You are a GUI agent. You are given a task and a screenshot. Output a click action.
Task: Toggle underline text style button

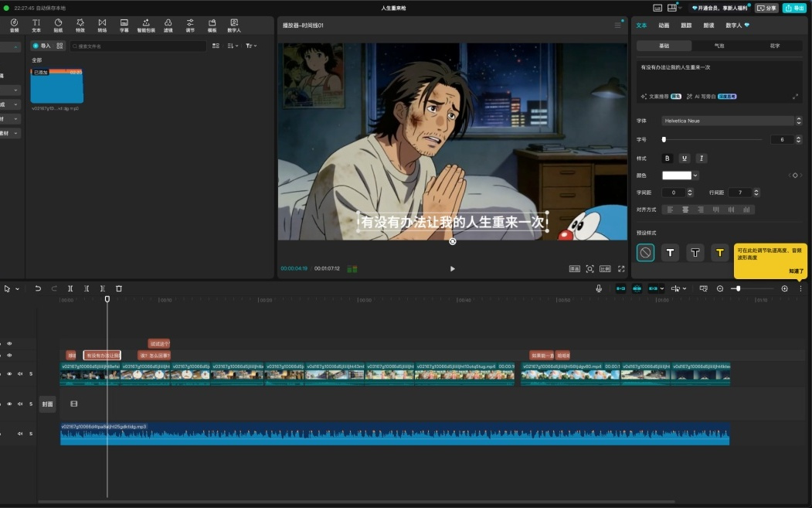[x=685, y=159]
